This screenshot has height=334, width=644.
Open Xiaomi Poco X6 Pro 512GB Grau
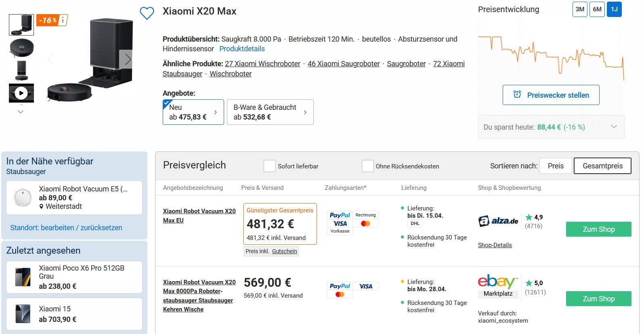click(x=74, y=277)
